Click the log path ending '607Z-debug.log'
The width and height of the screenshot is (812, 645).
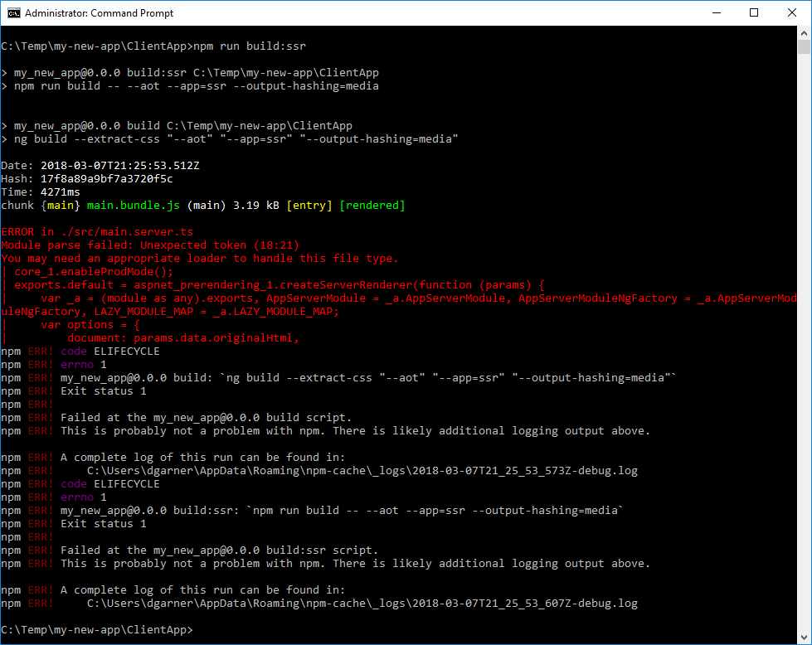coord(362,604)
